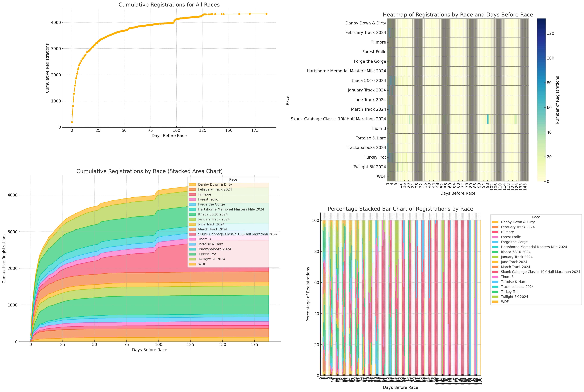Click the Ithaca 5&10 2024 swatch in the stacked area legend
The image size is (584, 392).
[x=192, y=214]
